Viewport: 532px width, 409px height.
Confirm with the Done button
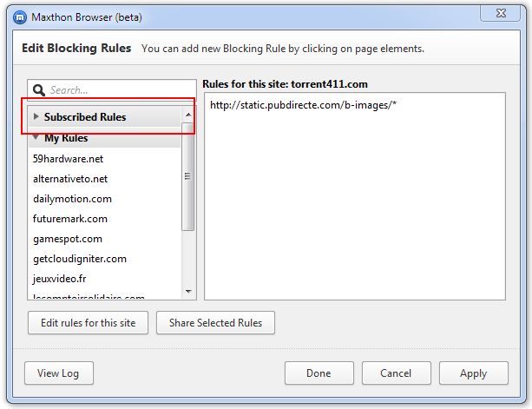click(319, 373)
